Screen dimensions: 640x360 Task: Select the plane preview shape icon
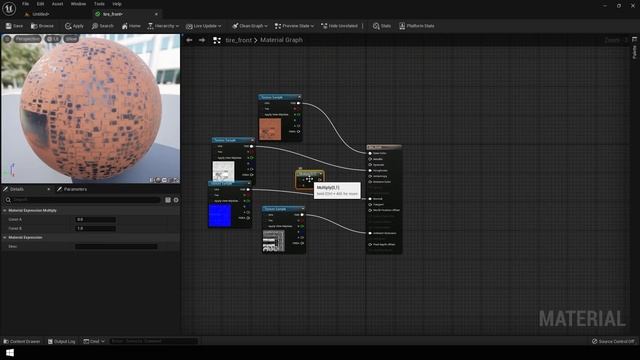click(x=164, y=180)
